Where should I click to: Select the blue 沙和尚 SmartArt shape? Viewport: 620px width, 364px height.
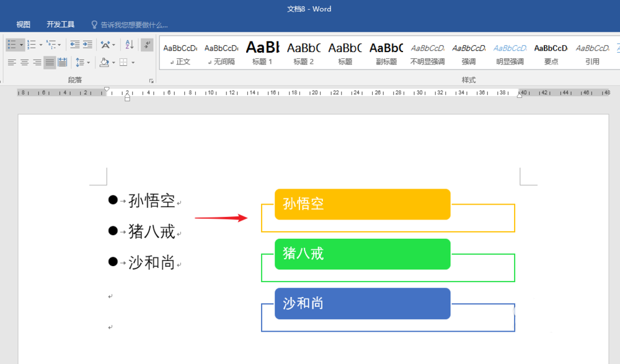coord(363,303)
